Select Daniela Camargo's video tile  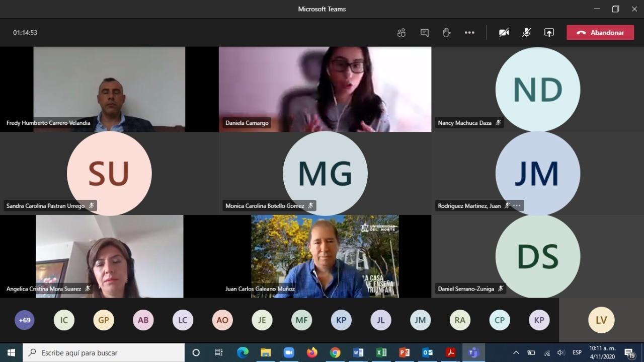pos(325,89)
